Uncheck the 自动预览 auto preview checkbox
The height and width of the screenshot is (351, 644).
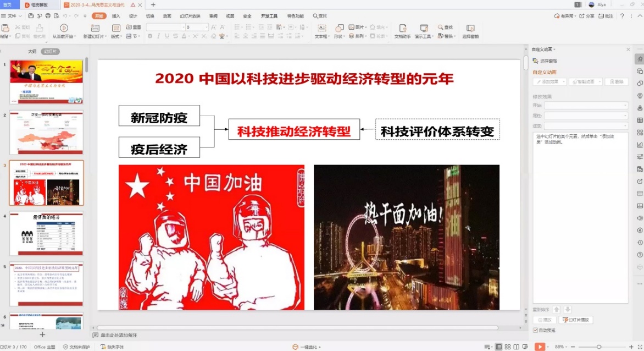click(536, 330)
